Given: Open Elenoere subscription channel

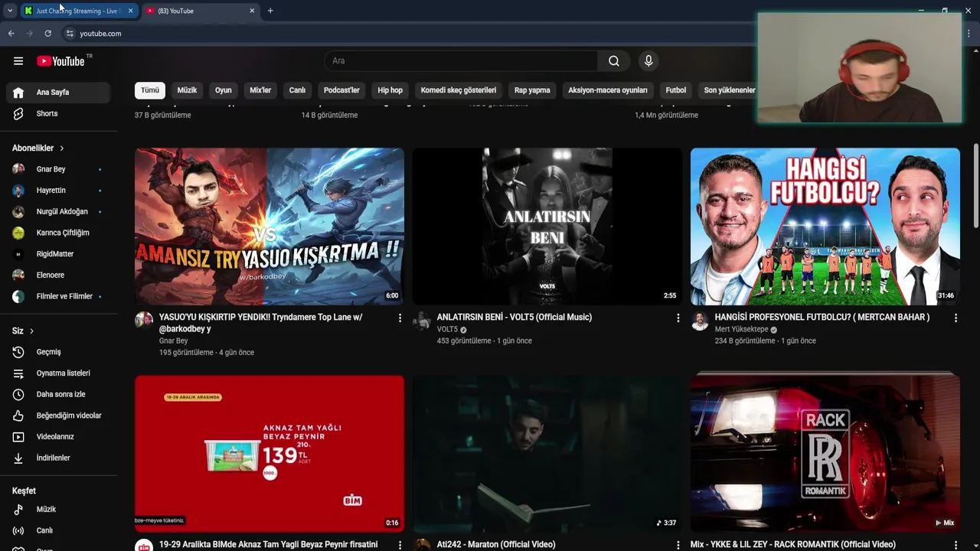Looking at the screenshot, I should click(x=58, y=275).
